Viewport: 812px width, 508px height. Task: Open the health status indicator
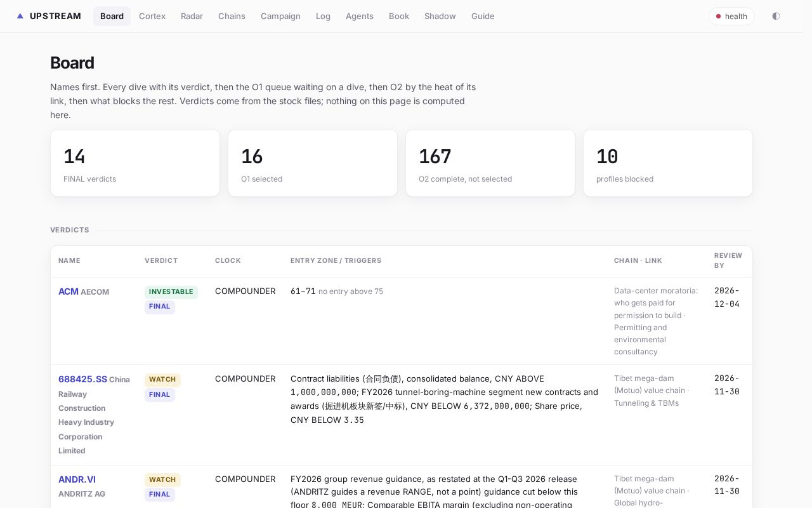click(731, 17)
